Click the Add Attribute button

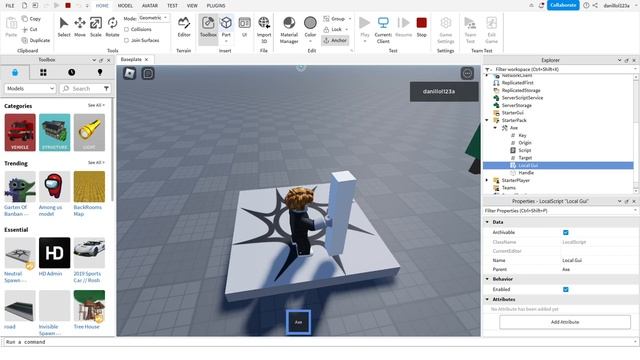[x=565, y=322]
